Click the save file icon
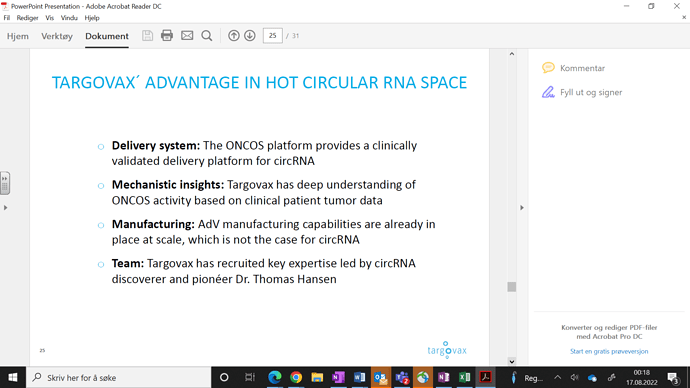The width and height of the screenshot is (690, 388). [147, 36]
